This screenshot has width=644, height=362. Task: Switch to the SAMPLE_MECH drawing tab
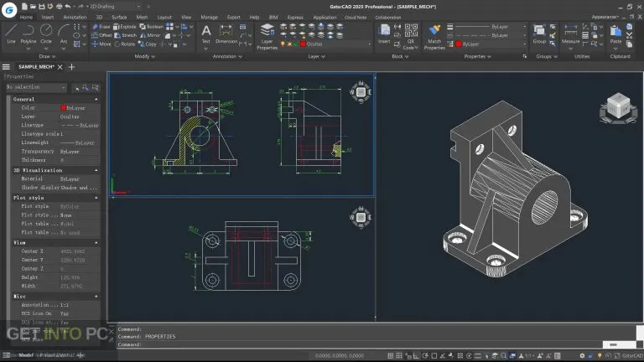(x=36, y=66)
